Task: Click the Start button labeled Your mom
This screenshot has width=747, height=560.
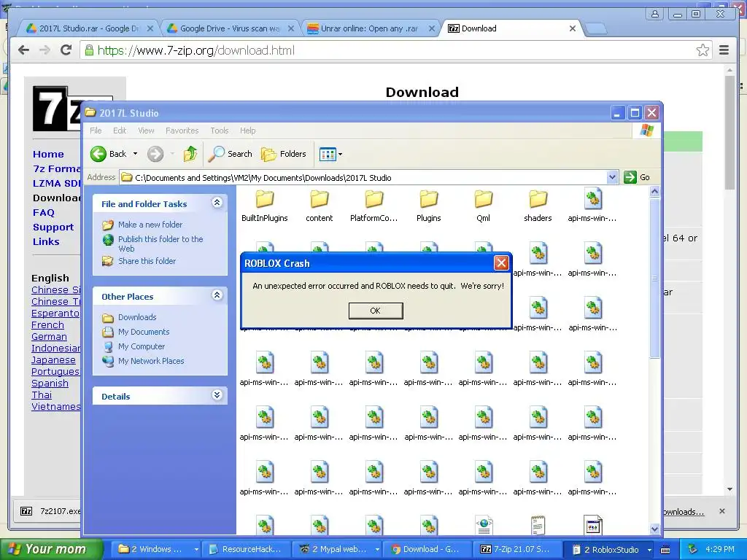Action: tap(52, 549)
